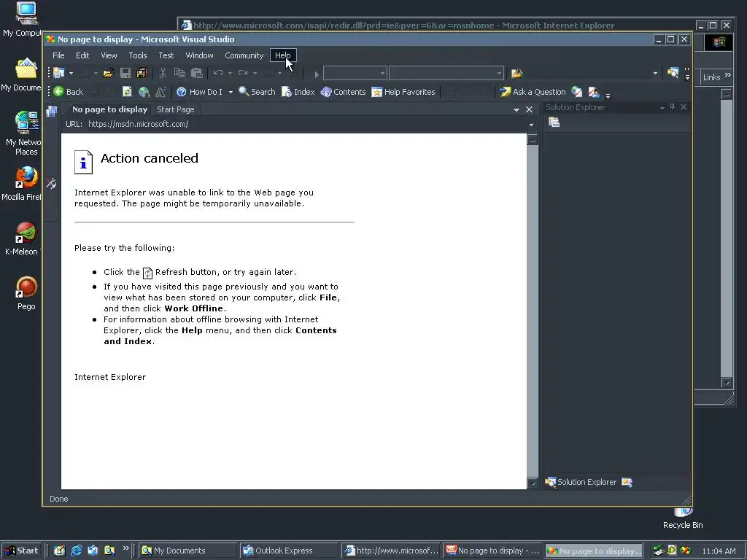This screenshot has width=747, height=560.
Task: Close the No page to display document tab
Action: pos(529,109)
